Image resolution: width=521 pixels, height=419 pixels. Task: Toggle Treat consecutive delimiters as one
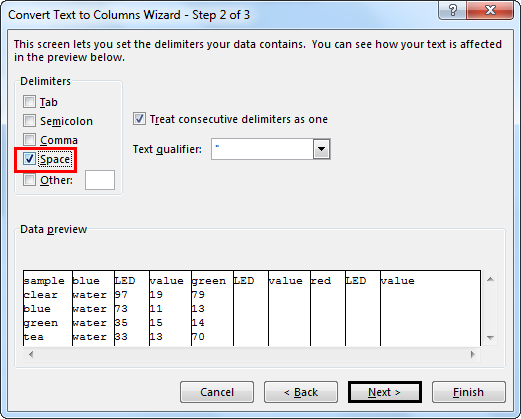point(139,119)
